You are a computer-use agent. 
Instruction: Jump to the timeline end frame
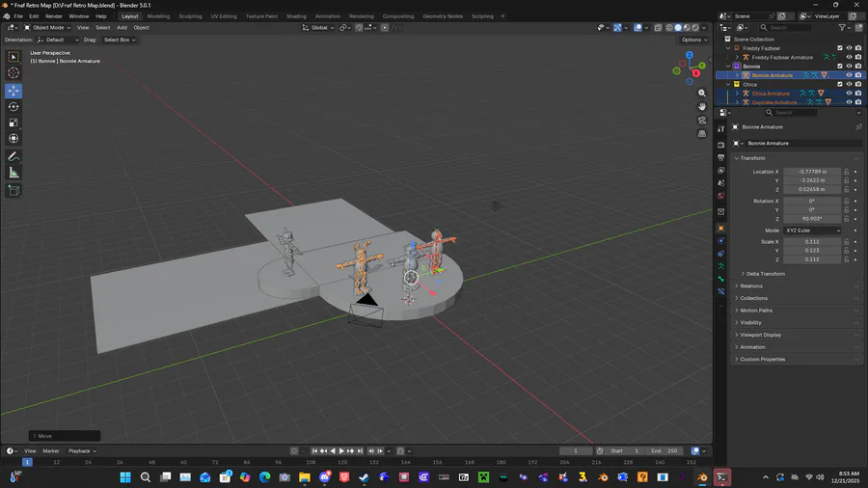(x=361, y=451)
